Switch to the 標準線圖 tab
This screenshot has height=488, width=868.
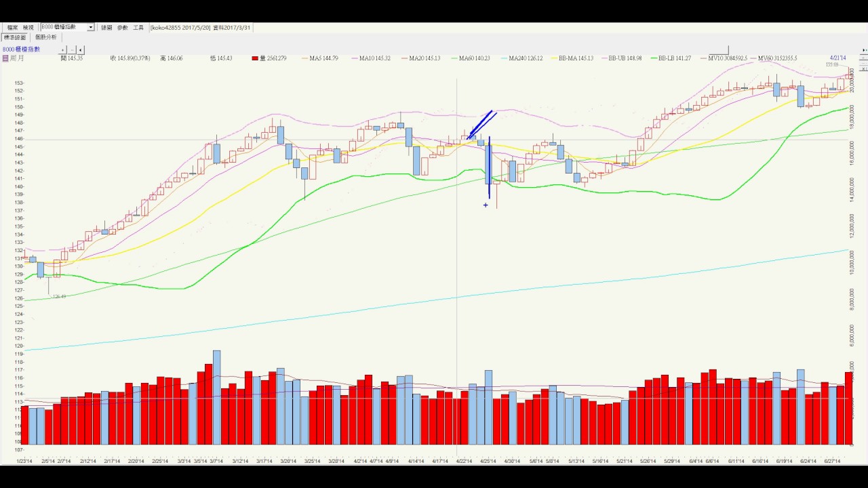click(15, 37)
